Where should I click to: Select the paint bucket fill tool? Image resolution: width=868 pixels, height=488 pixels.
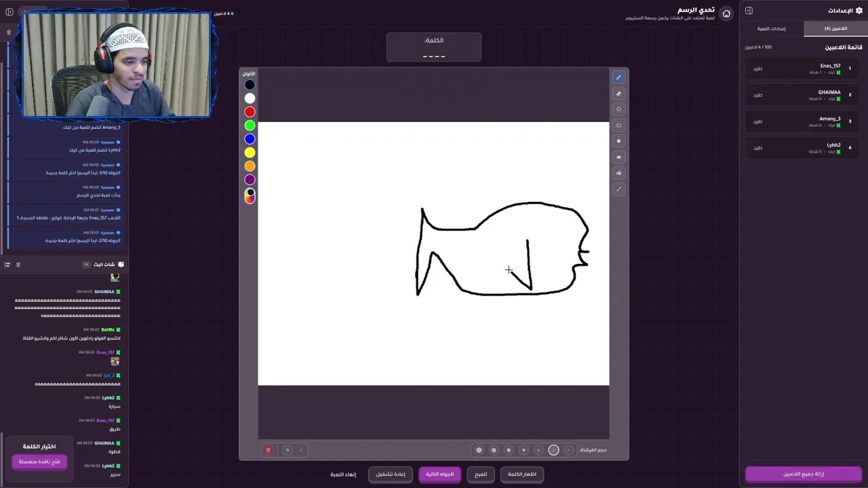(x=618, y=173)
